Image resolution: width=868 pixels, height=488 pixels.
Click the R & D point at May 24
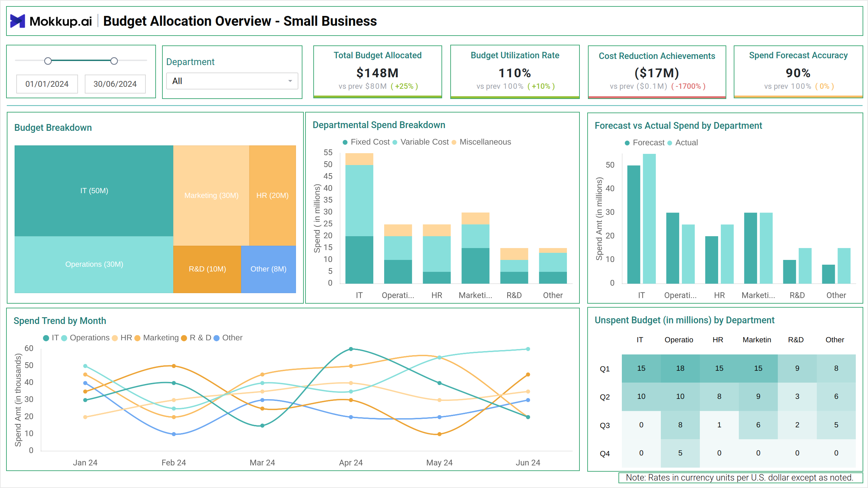click(x=439, y=434)
